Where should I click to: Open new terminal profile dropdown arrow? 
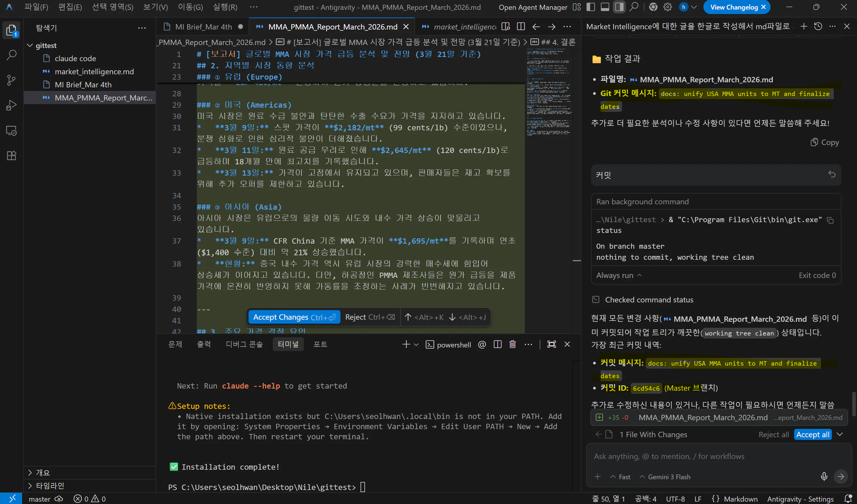coord(416,344)
